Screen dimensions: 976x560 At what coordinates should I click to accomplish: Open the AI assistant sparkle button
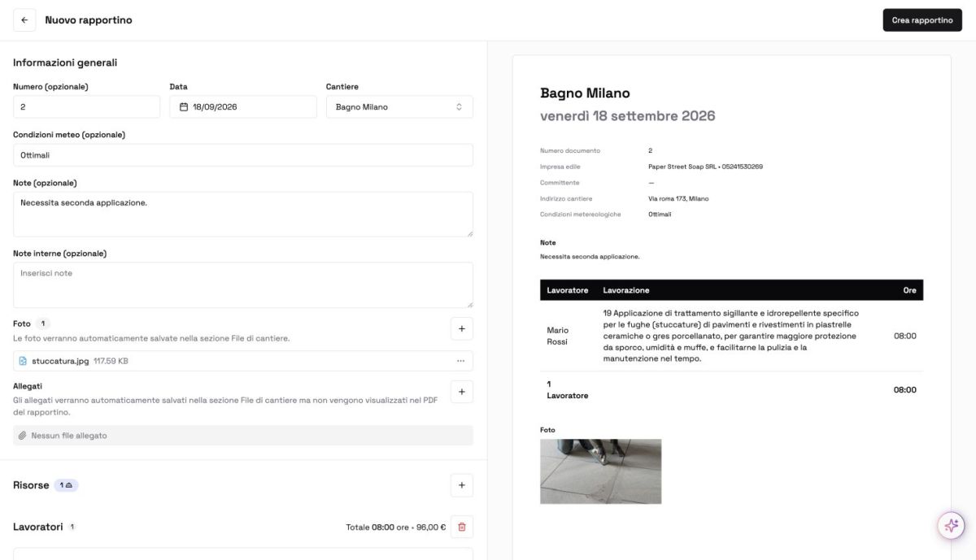[x=951, y=525]
